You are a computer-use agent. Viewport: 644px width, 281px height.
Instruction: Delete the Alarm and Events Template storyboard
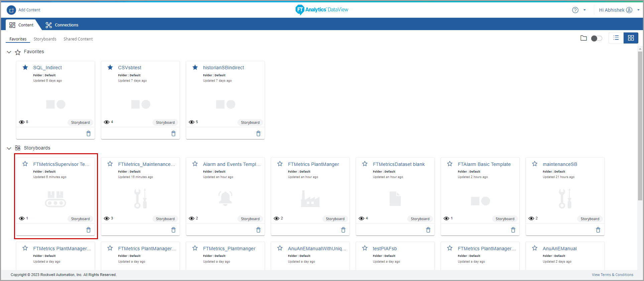tap(258, 230)
